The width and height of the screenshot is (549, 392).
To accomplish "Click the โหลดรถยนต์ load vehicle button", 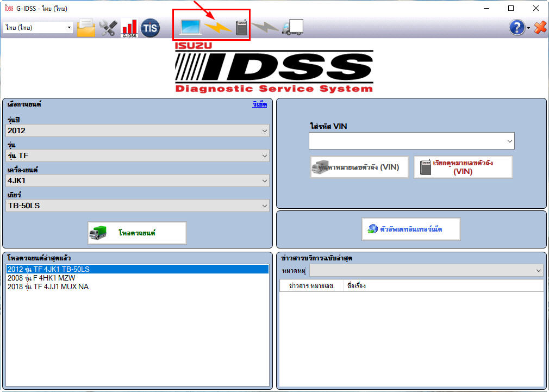I will [x=137, y=233].
